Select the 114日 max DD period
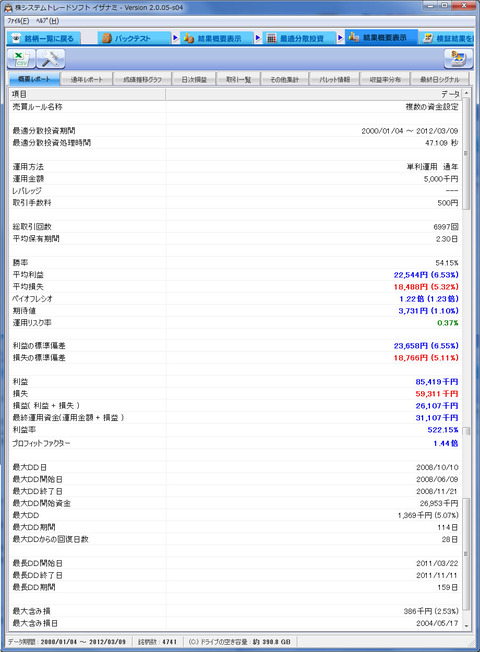Image resolution: width=480 pixels, height=652 pixels. click(448, 527)
